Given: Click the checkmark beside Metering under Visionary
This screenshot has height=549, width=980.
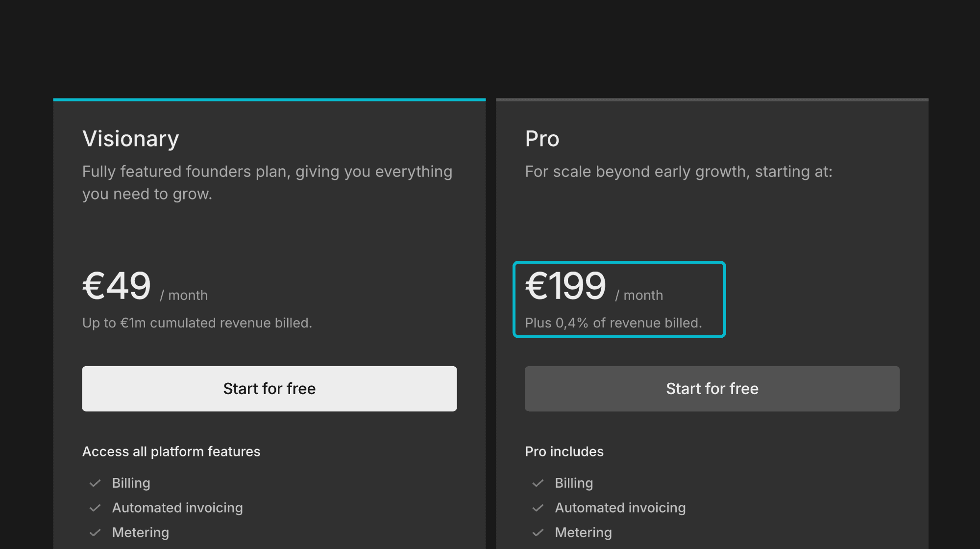Looking at the screenshot, I should point(96,532).
